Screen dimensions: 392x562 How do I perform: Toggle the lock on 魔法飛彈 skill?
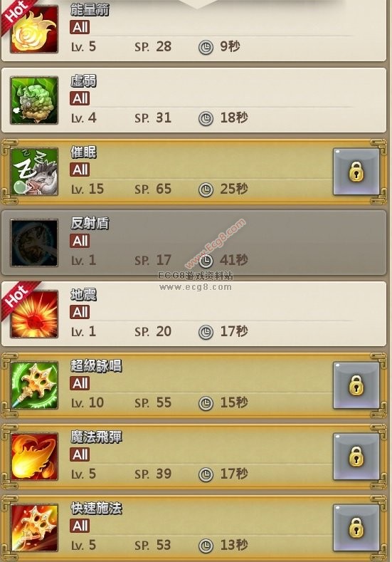(356, 457)
